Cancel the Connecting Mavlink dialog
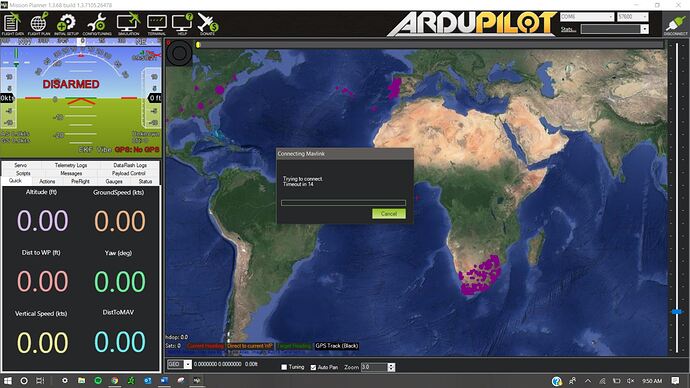The width and height of the screenshot is (690, 388). 389,213
